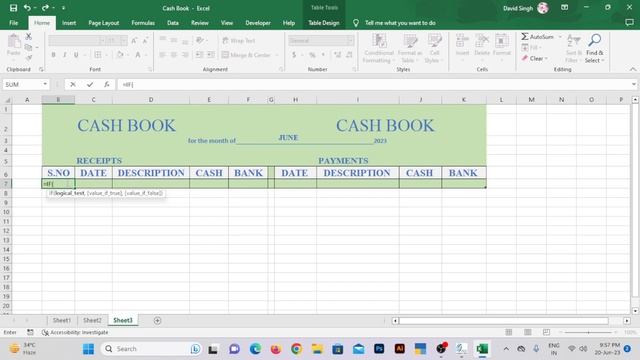Switch to the Formulas tab
The image size is (640, 360).
[143, 23]
